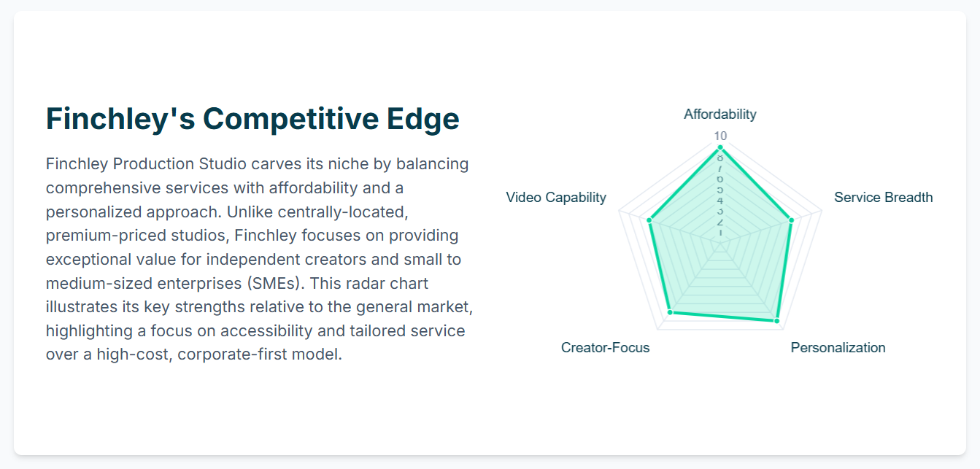This screenshot has width=980, height=469.
Task: Click green line between Creator-Focus and Personalization points
Action: click(x=723, y=317)
